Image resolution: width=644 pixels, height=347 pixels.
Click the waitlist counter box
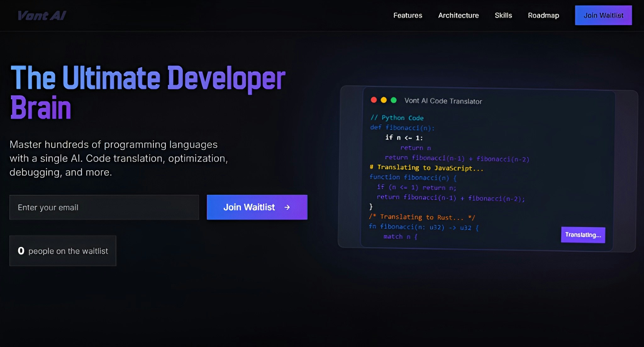tap(63, 251)
